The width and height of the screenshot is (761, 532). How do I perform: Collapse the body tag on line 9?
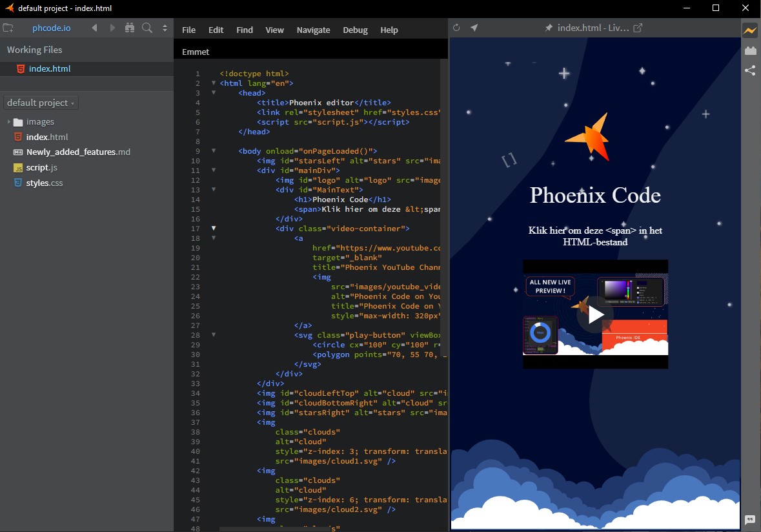pos(213,151)
